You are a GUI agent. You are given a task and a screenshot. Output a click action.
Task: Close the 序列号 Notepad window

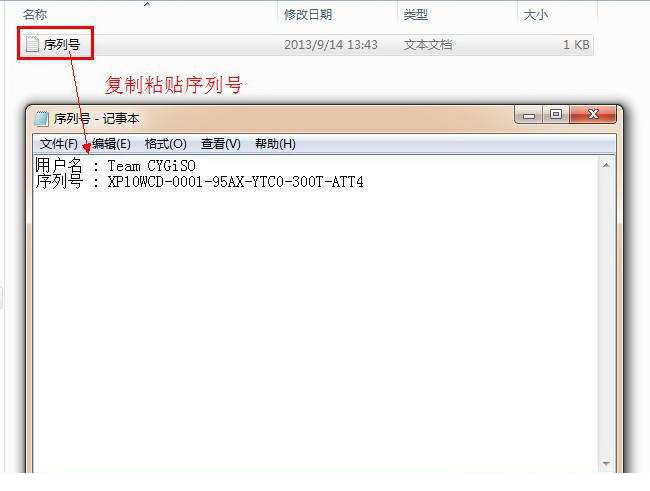[593, 114]
